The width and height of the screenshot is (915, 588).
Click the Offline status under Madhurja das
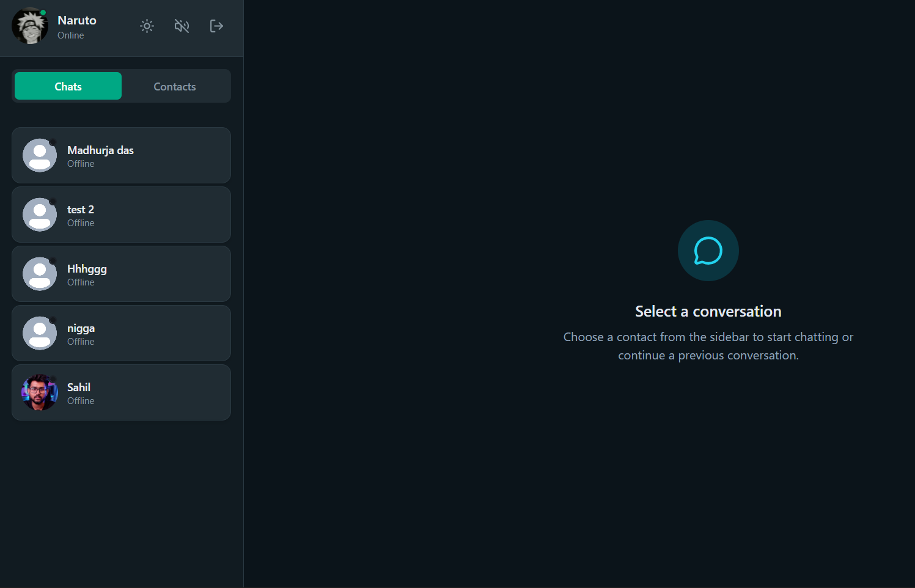point(81,164)
